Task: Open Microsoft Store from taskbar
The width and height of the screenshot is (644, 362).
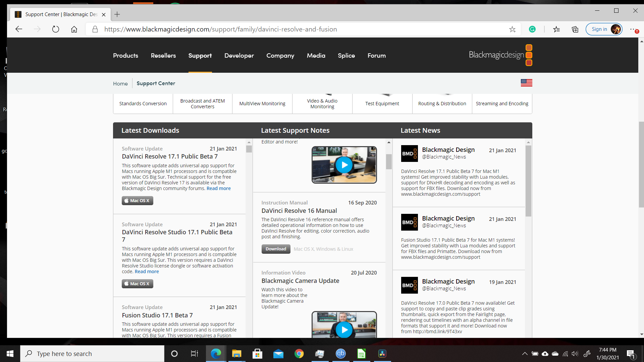Action: tap(257, 354)
